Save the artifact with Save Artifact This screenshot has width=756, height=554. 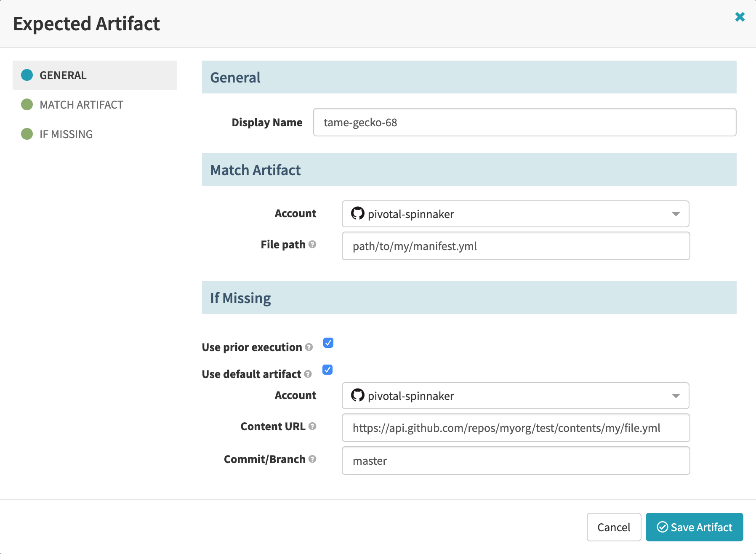pos(694,527)
